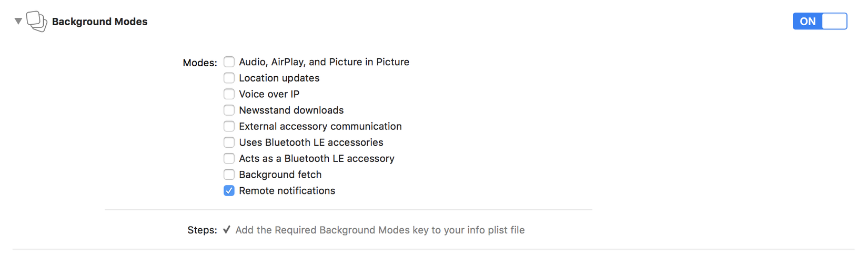
Task: Check Acts as a Bluetooth LE accessory box
Action: tap(229, 158)
